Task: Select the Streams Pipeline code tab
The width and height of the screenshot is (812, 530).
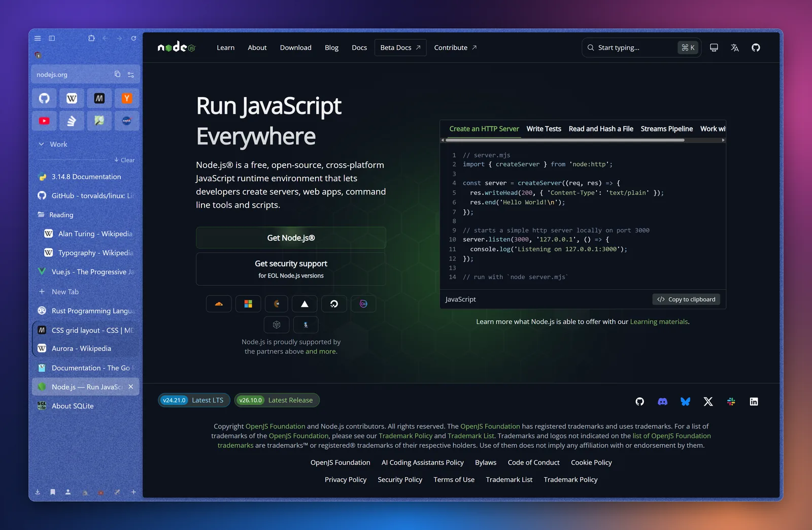Action: (x=667, y=129)
